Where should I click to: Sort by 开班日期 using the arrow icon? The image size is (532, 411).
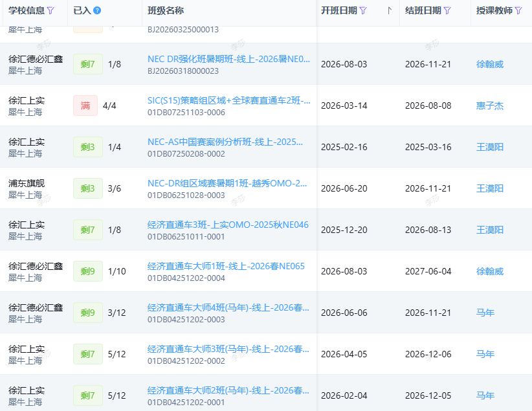(x=390, y=10)
